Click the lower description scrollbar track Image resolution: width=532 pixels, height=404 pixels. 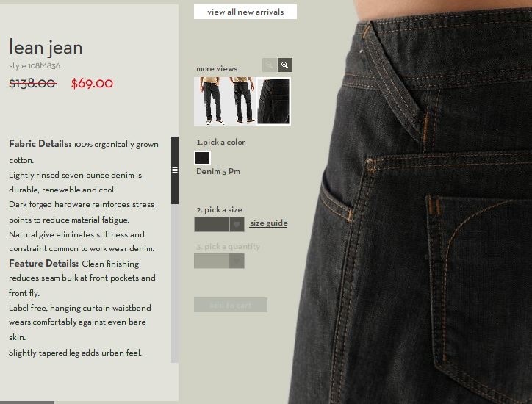[175, 284]
